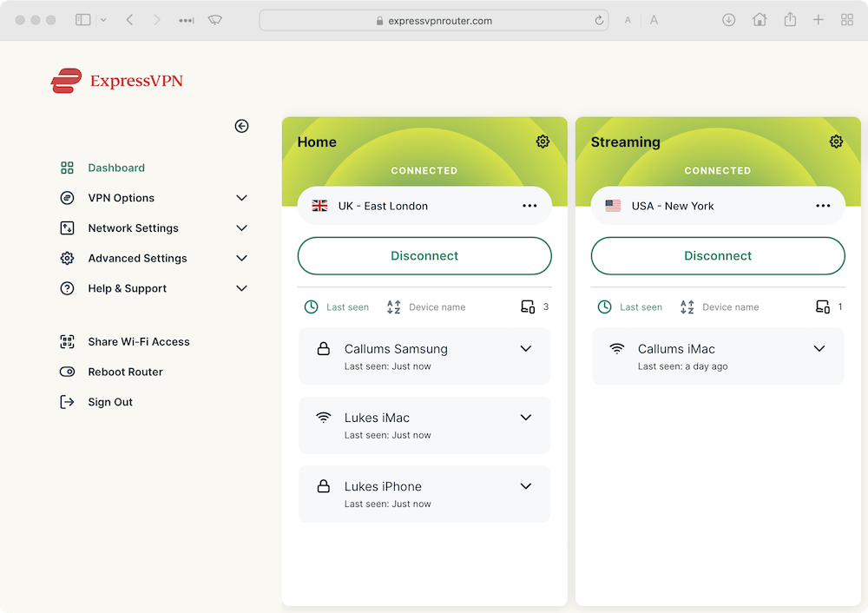Sort Home devices by Last seen
868x613 pixels.
[x=337, y=307]
